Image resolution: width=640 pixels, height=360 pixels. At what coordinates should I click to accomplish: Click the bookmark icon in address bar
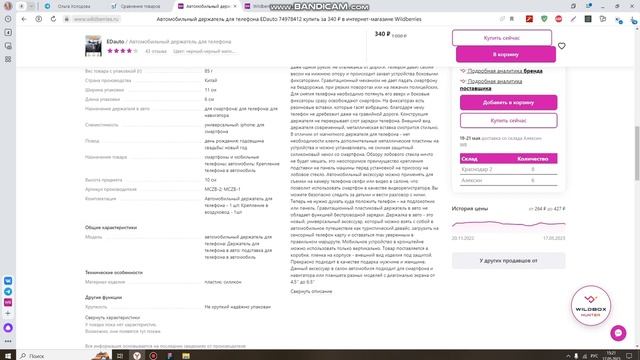(512, 19)
